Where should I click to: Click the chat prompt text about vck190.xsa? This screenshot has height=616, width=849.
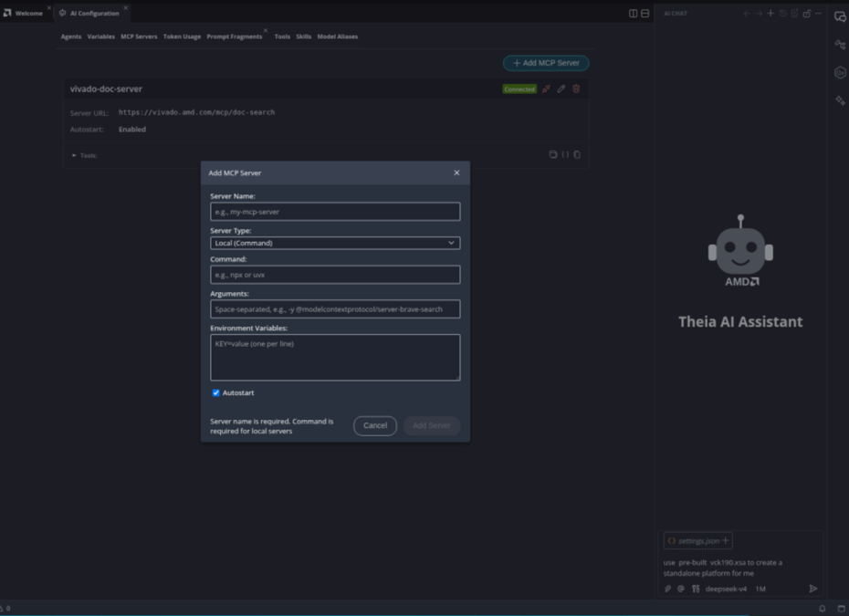[723, 568]
